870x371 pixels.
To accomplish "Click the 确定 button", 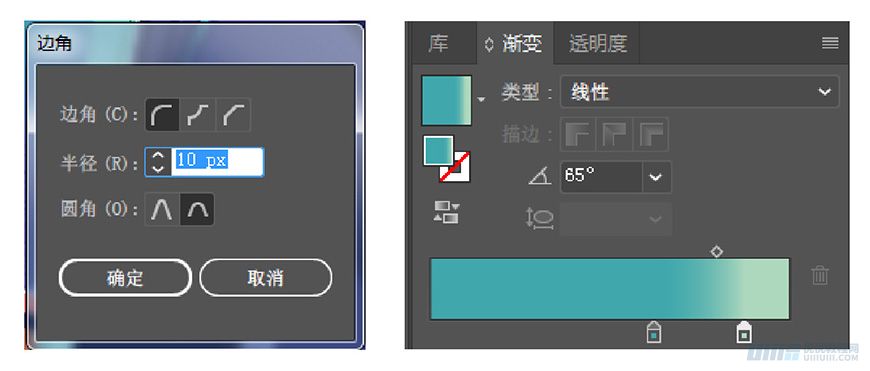I will pyautogui.click(x=125, y=278).
